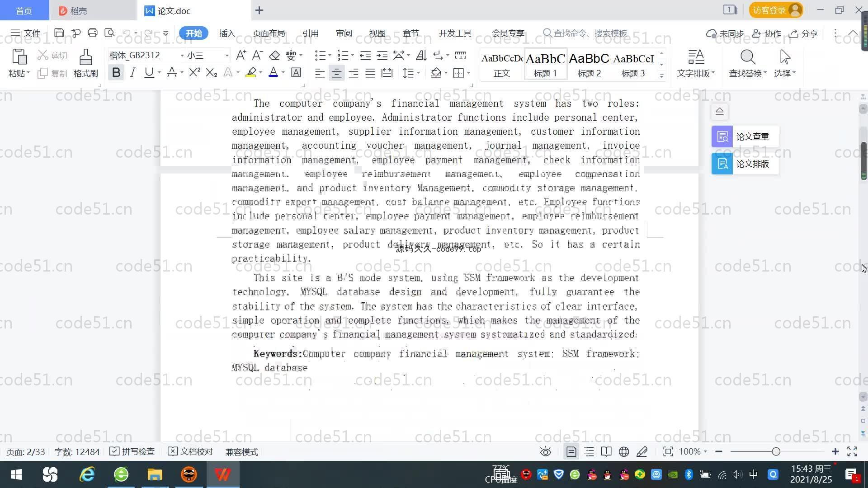The width and height of the screenshot is (868, 488).
Task: Click the Save icon in quick toolbar
Action: click(59, 33)
